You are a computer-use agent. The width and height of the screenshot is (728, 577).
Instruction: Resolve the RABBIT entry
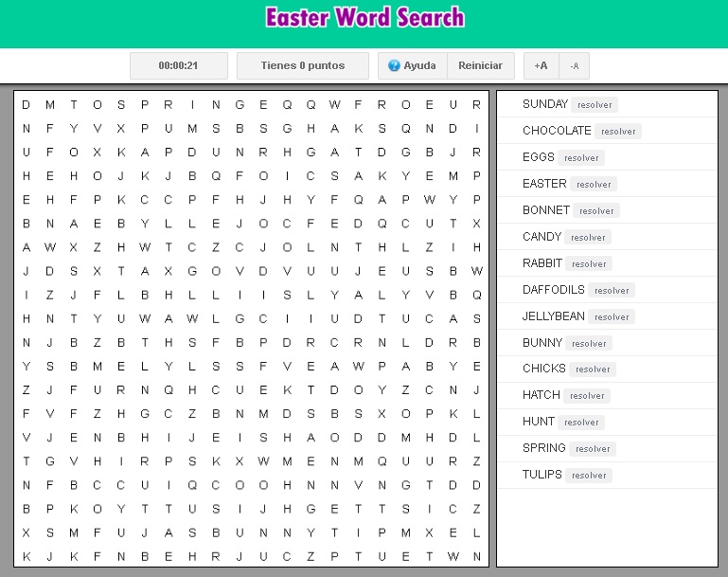pyautogui.click(x=589, y=264)
